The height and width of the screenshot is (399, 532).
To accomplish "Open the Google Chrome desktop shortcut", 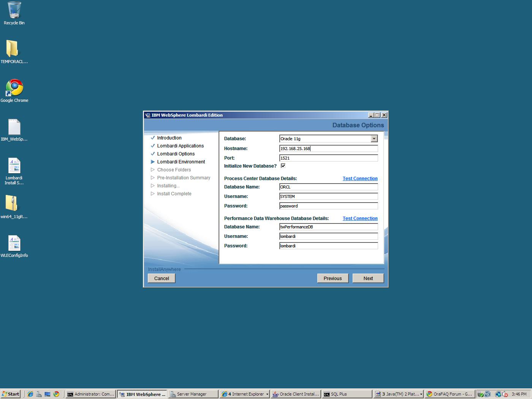I will (x=14, y=88).
